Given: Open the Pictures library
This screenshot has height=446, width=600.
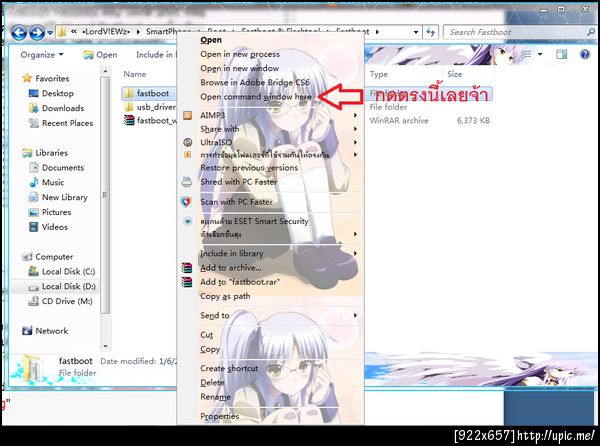Looking at the screenshot, I should coord(50,212).
